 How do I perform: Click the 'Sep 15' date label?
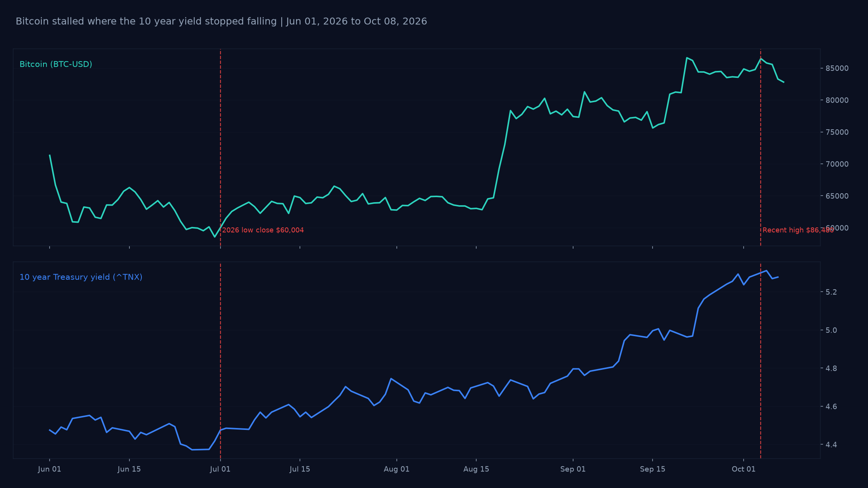click(x=653, y=469)
